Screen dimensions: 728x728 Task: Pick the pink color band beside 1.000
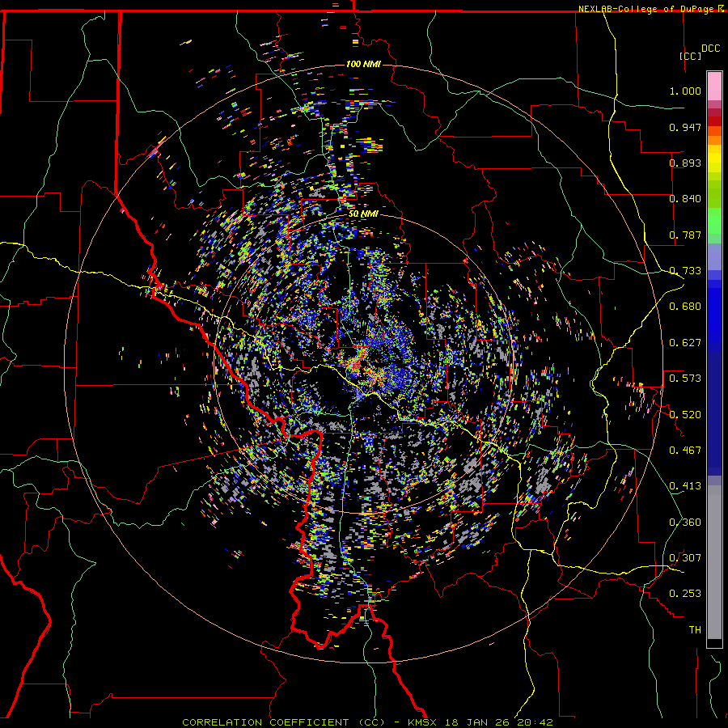[x=714, y=87]
